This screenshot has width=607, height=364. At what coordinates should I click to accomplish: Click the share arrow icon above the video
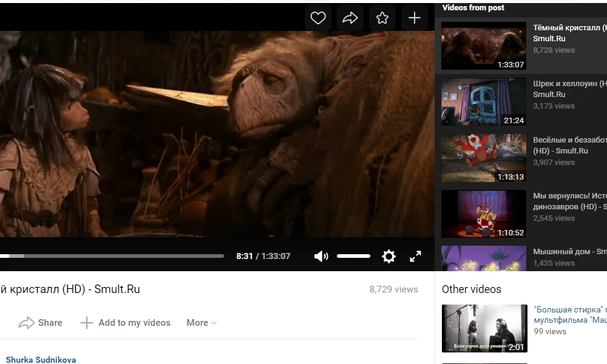350,18
